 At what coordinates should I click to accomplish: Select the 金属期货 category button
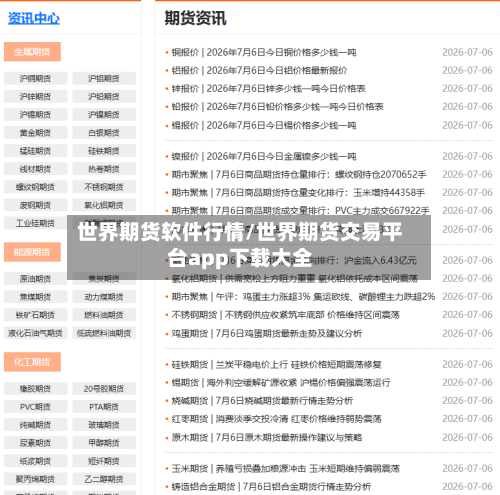pos(32,52)
